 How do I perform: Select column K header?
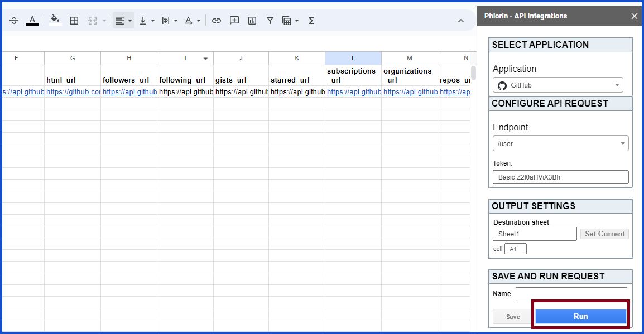(297, 58)
